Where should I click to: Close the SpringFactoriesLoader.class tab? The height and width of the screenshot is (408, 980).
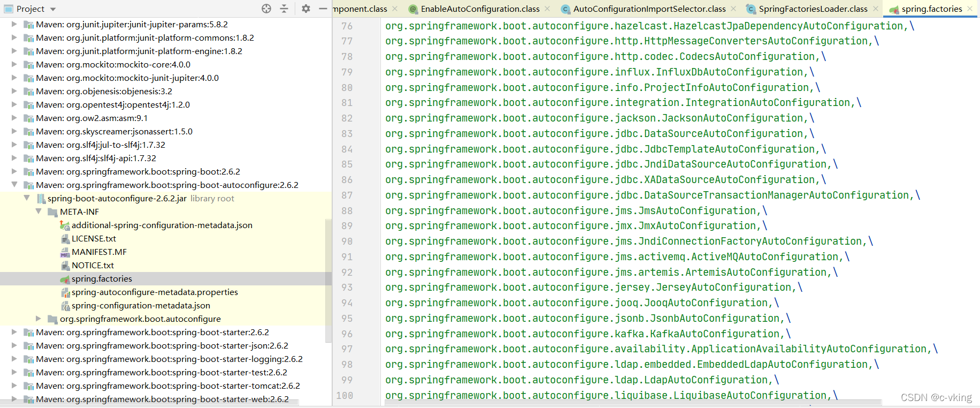875,9
